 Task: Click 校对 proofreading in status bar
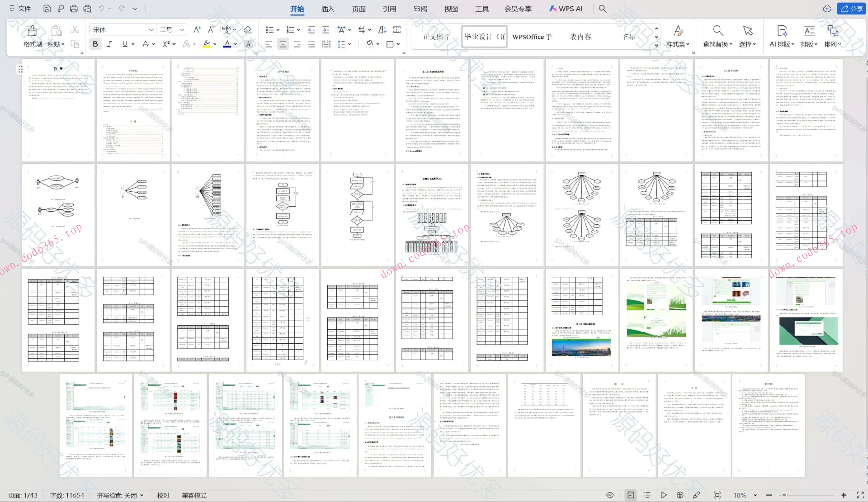[163, 495]
